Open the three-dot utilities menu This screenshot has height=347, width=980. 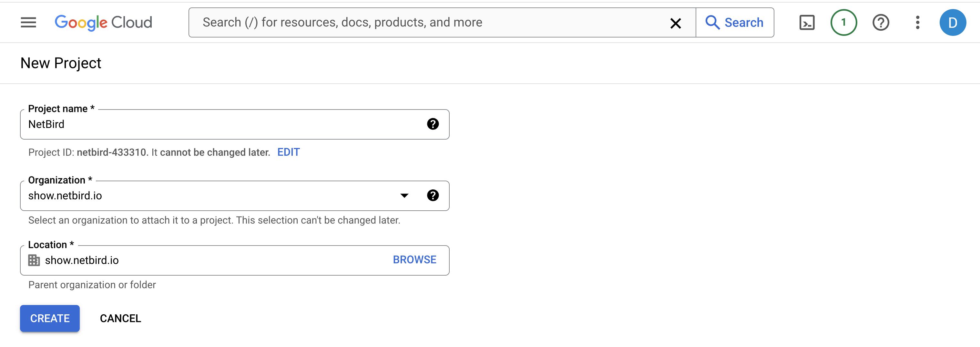[917, 22]
